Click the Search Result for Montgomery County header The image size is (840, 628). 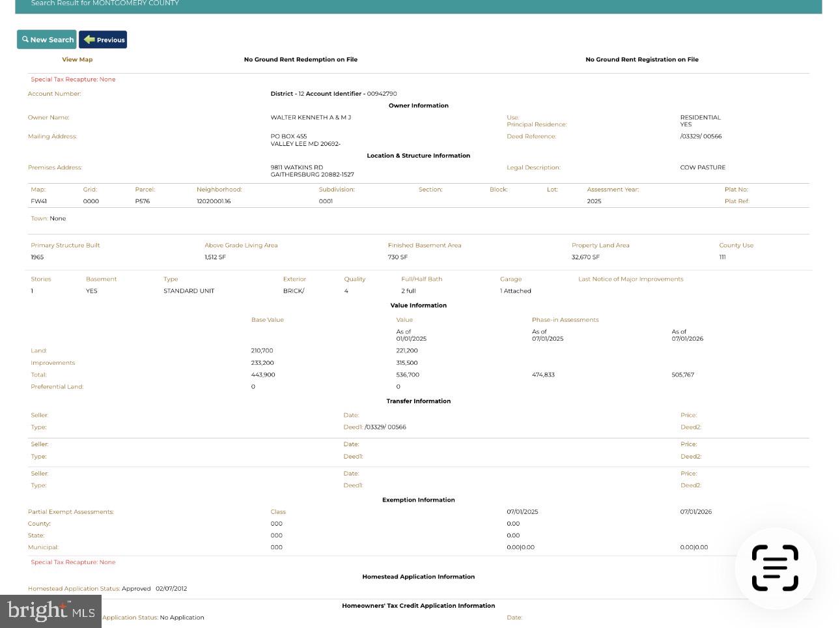(105, 3)
